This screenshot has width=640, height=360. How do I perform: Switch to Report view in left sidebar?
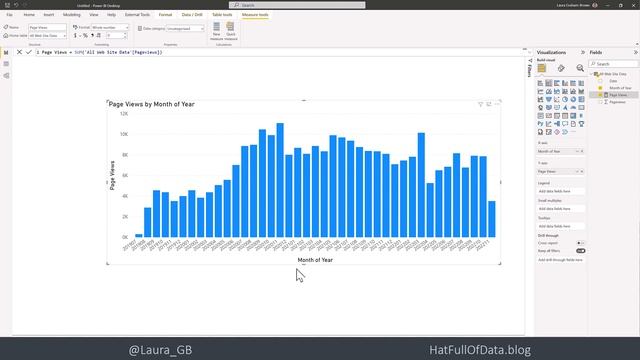click(6, 52)
